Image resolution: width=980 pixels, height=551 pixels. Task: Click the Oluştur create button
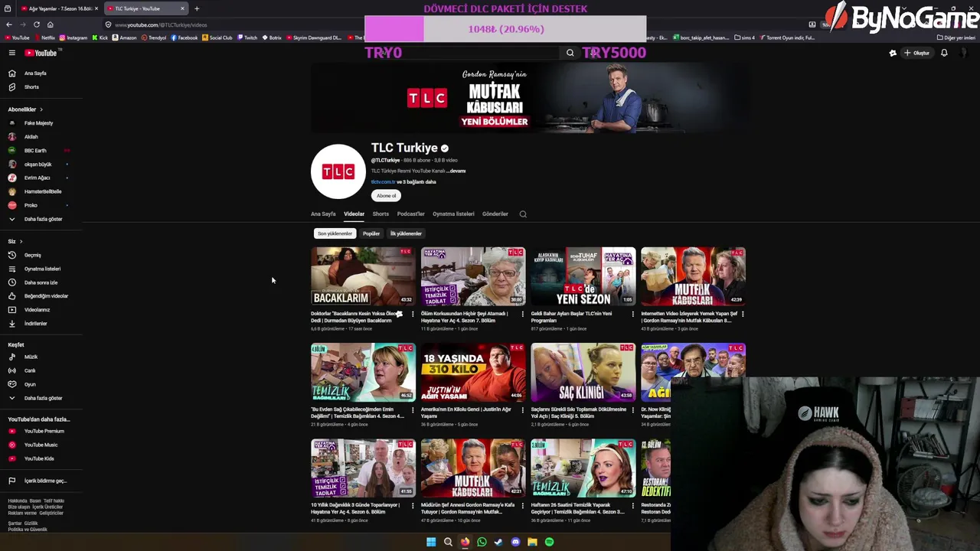point(917,53)
